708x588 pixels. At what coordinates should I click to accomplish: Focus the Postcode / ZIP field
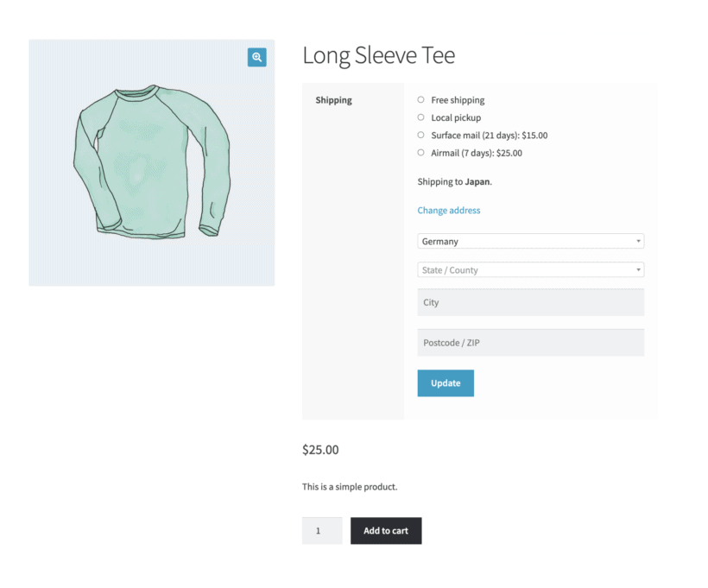[x=530, y=342]
